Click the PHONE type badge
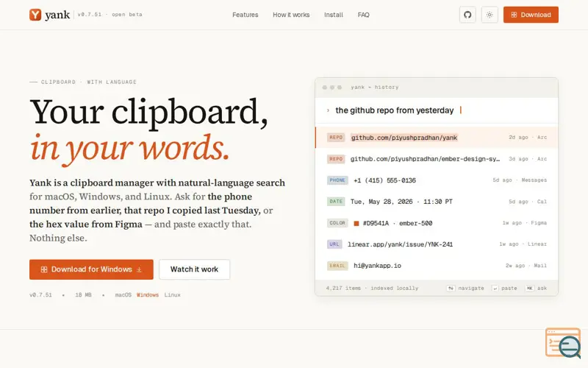 point(337,180)
